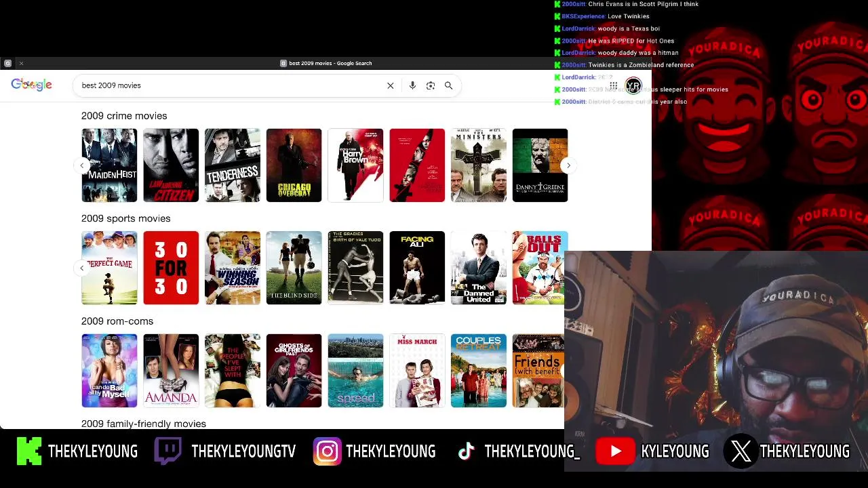Click the X logo in bottom banner
This screenshot has width=868, height=488.
point(741,451)
